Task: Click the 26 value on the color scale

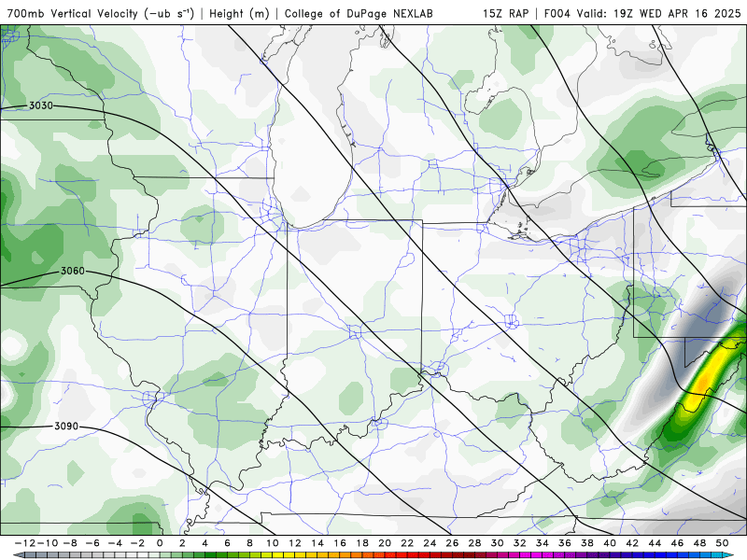Action: 452,543
